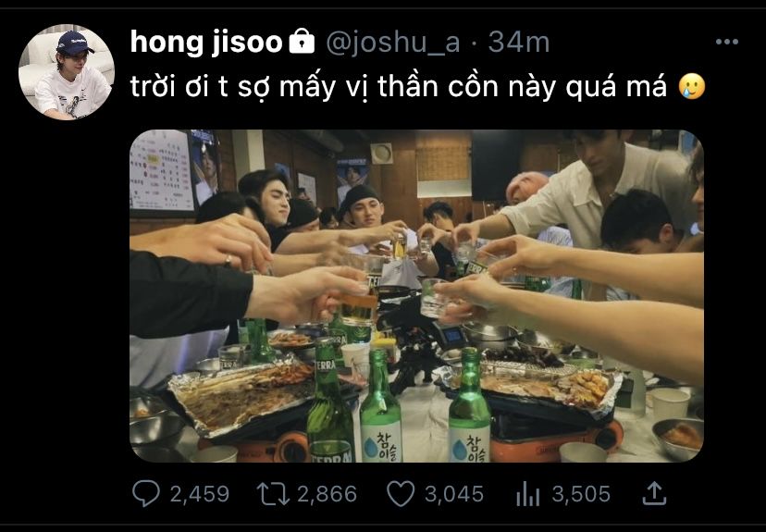Image resolution: width=766 pixels, height=532 pixels.
Task: Click the 3,045 likes count
Action: [x=454, y=494]
